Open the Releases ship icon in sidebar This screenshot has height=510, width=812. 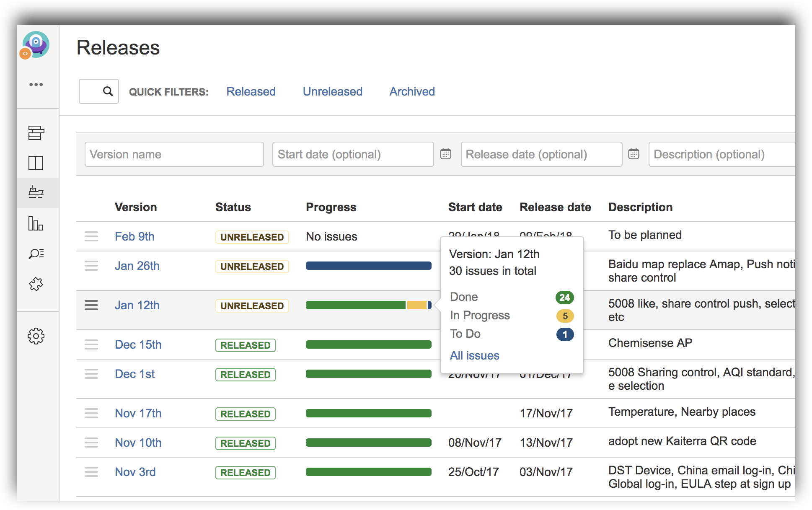pyautogui.click(x=36, y=192)
